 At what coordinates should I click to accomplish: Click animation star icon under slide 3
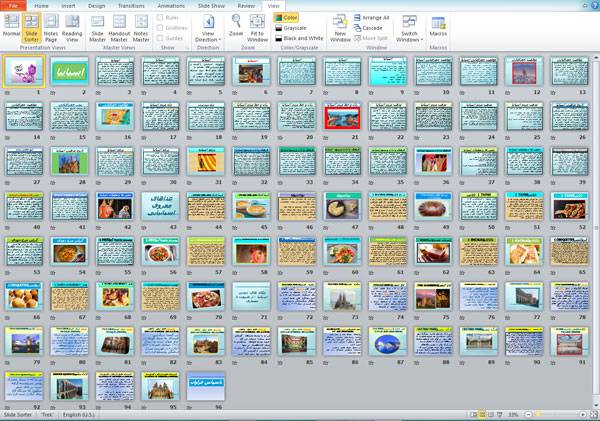pos(98,93)
